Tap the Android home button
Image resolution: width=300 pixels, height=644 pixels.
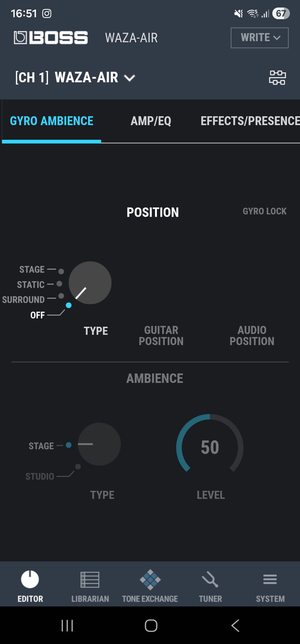tap(151, 626)
